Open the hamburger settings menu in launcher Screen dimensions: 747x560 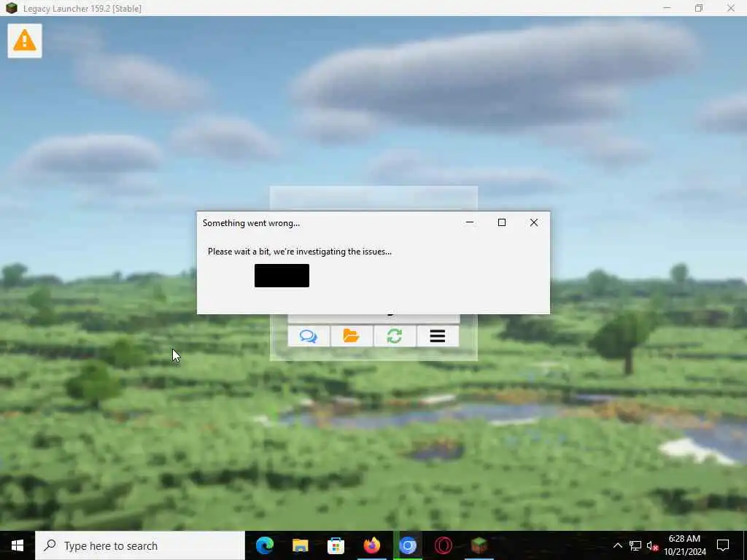pos(438,336)
